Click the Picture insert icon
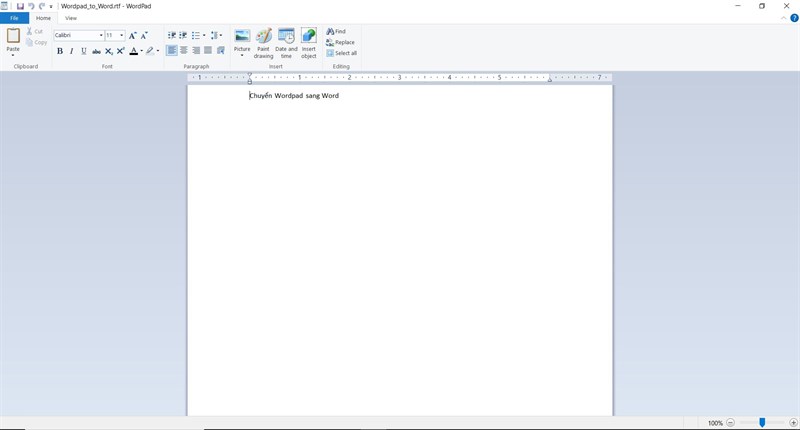 242,36
